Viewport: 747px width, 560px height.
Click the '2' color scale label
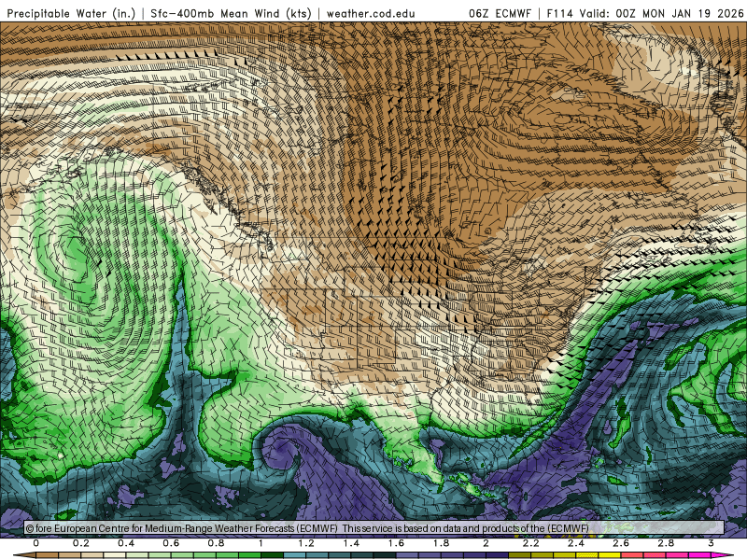[x=486, y=543]
